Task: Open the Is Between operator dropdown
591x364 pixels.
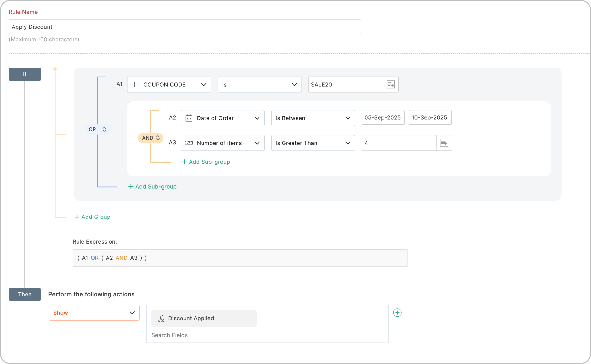Action: coord(347,118)
